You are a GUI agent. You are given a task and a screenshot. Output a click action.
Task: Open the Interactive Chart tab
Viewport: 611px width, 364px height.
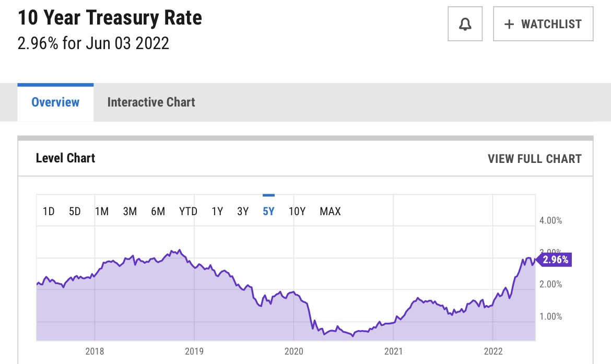151,102
